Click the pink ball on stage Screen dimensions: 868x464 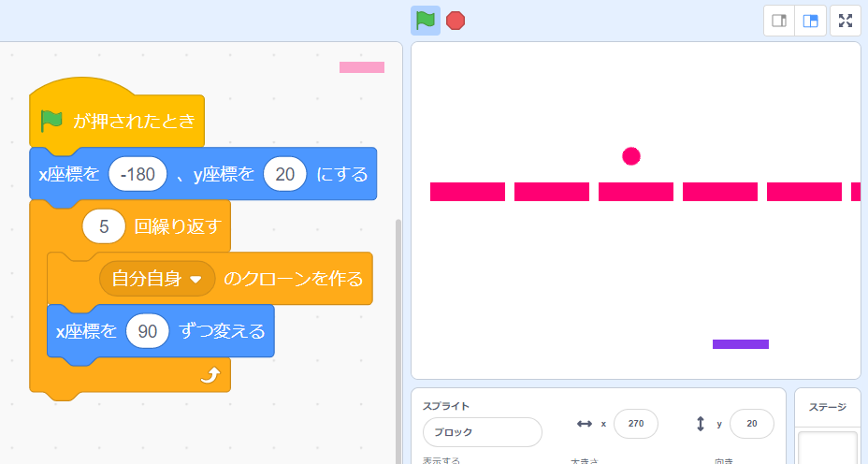click(631, 156)
